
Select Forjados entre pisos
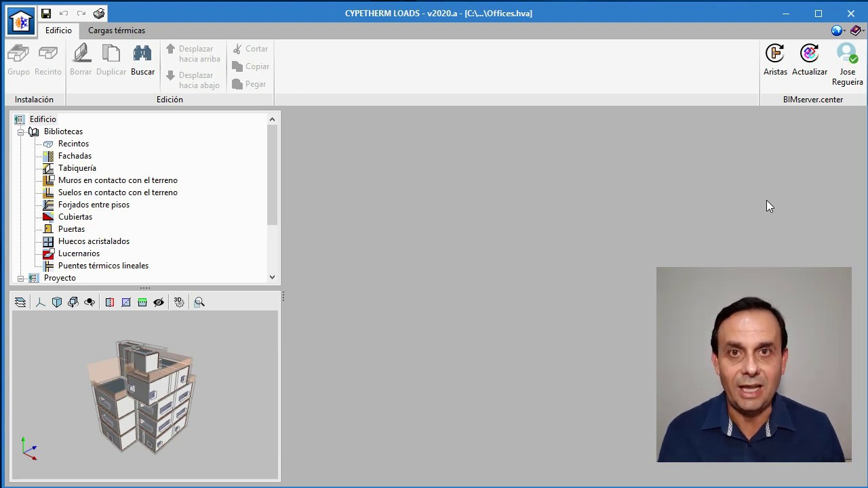point(94,205)
